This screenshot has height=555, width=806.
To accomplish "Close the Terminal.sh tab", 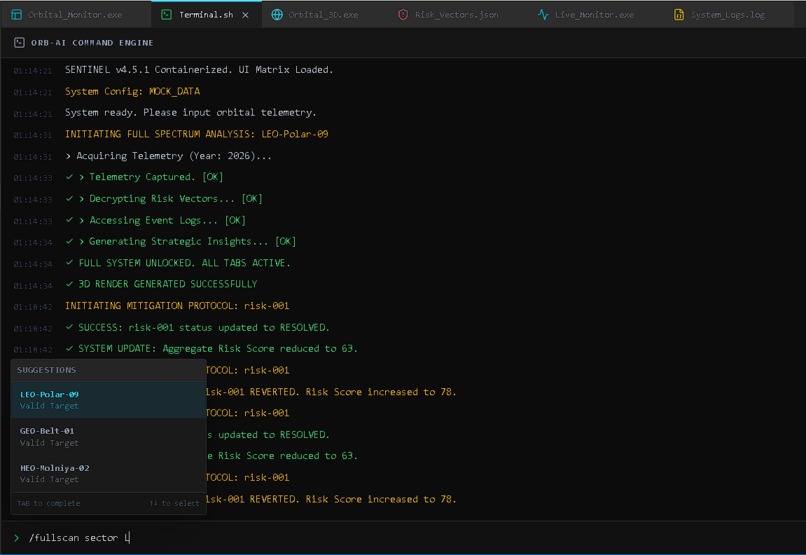I will (x=246, y=15).
